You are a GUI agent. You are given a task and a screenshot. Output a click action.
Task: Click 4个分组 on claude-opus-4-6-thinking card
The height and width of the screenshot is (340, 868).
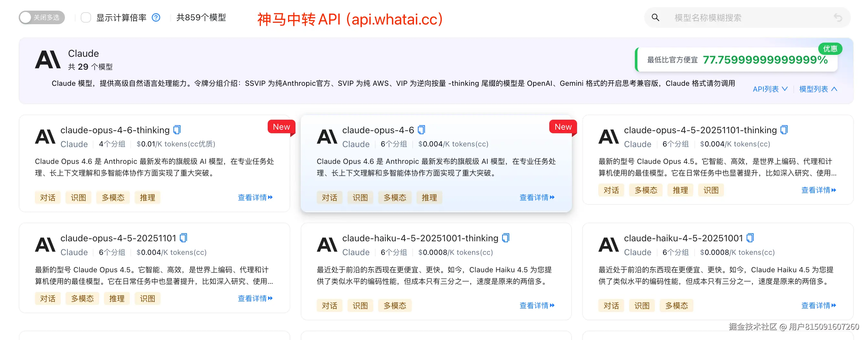point(112,144)
